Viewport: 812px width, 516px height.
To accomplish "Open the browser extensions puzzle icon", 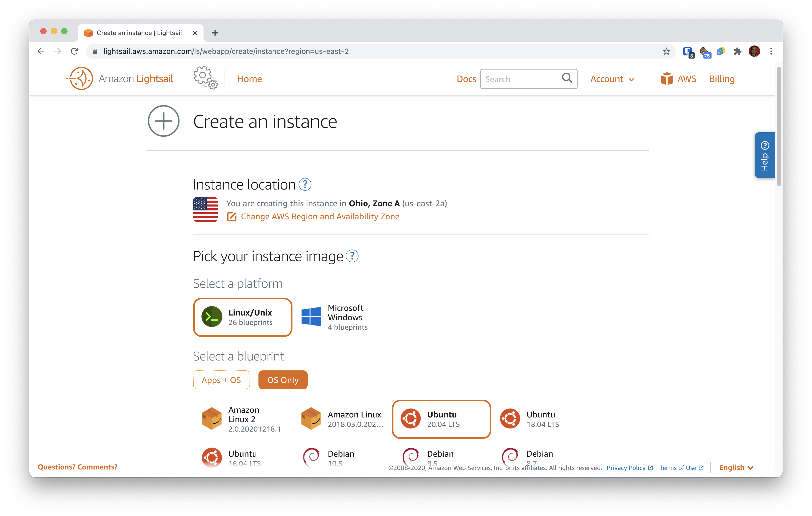I will [x=737, y=51].
